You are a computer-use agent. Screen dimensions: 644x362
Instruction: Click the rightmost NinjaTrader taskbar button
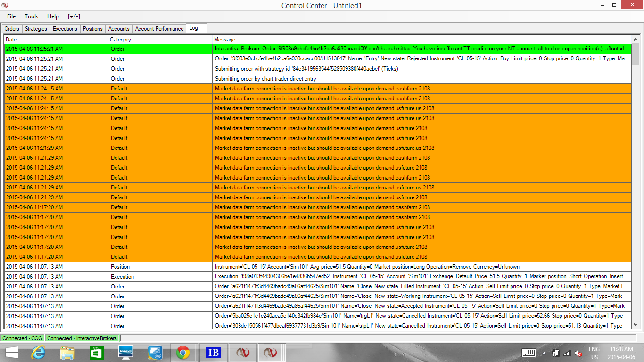[270, 353]
